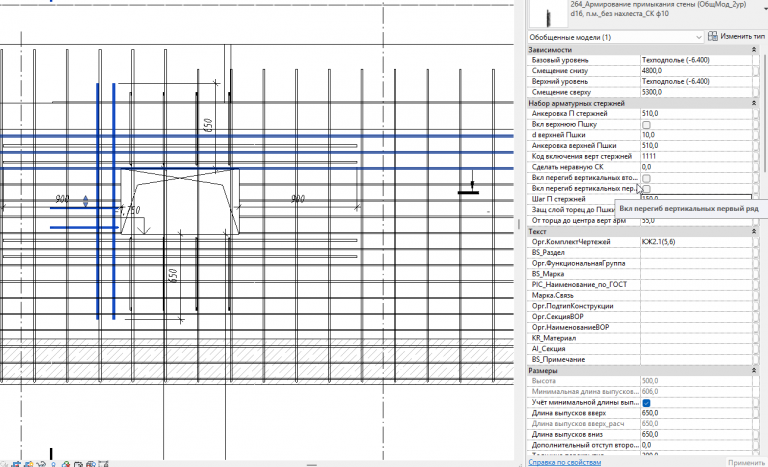The image size is (768, 467).
Task: Click the blue flip arrows control in drawing
Action: pyautogui.click(x=86, y=201)
